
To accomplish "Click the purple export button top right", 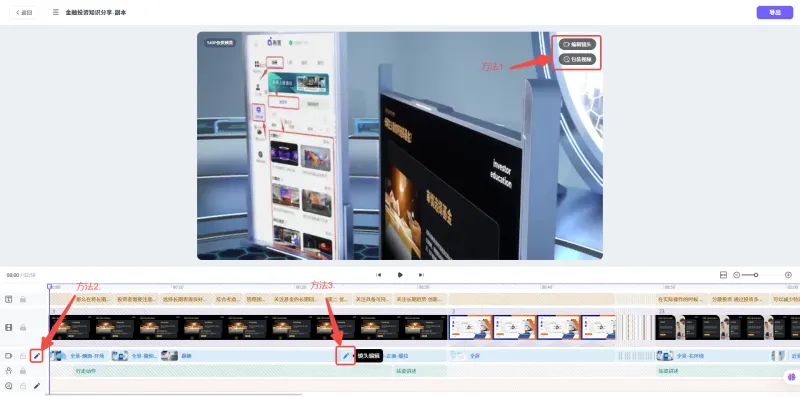I will 774,12.
